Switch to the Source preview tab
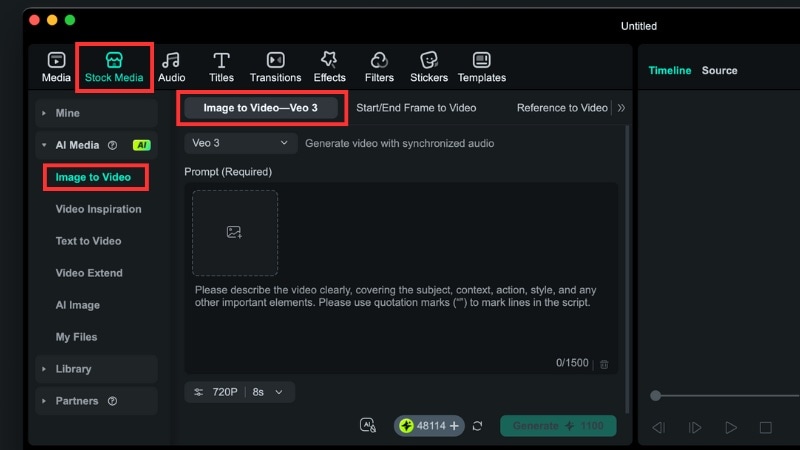800x450 pixels. click(x=719, y=70)
